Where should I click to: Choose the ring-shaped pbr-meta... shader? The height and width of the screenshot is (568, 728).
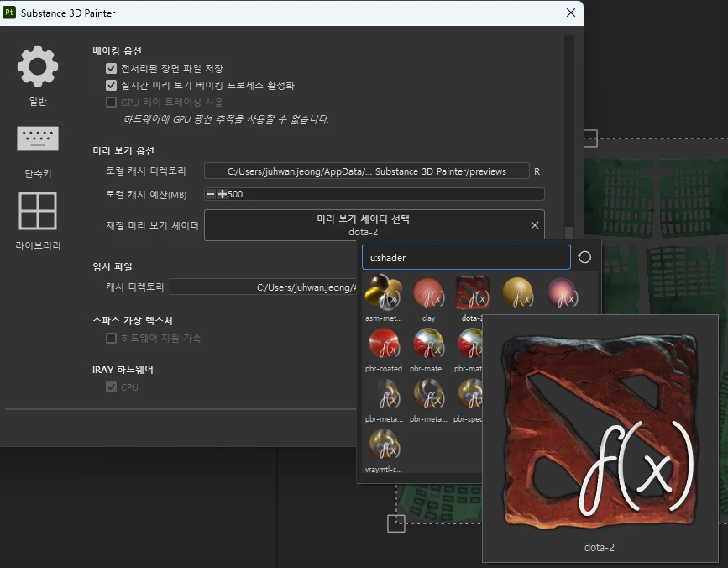pos(428,394)
